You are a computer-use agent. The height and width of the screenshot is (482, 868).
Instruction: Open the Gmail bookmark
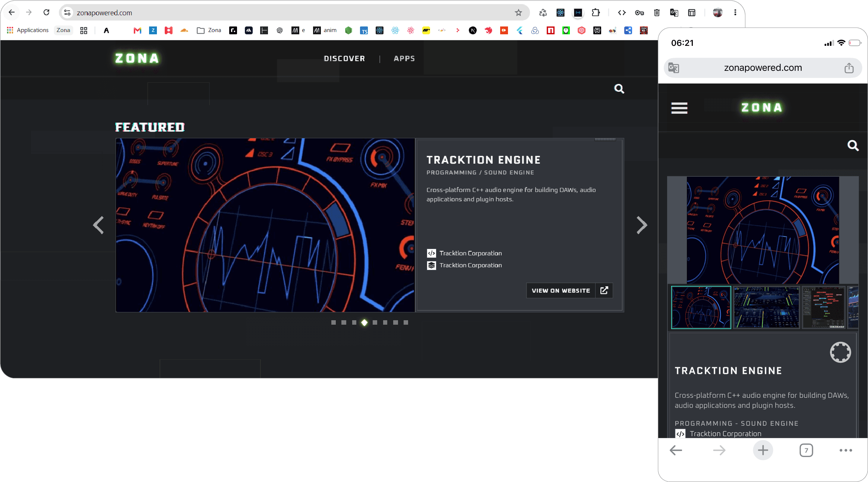(138, 30)
